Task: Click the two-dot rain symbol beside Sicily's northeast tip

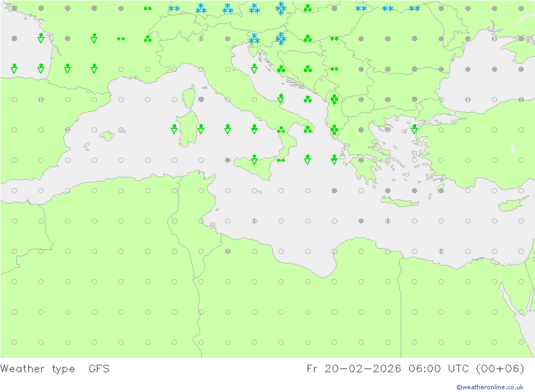Action: [x=281, y=160]
